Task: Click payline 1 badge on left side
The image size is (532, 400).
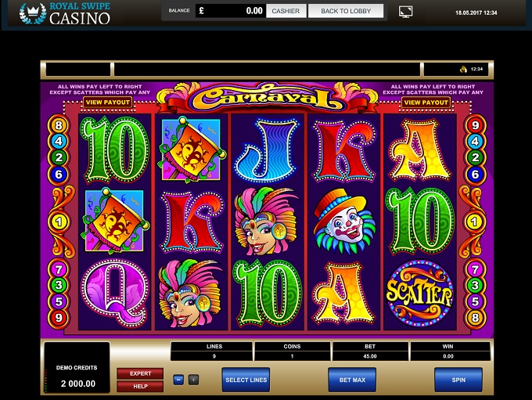Action: [59, 222]
